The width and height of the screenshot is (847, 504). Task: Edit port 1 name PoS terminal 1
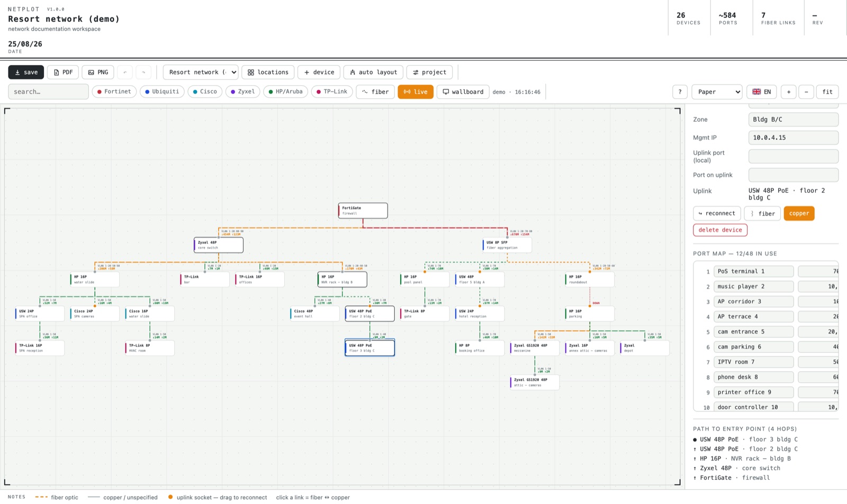754,272
